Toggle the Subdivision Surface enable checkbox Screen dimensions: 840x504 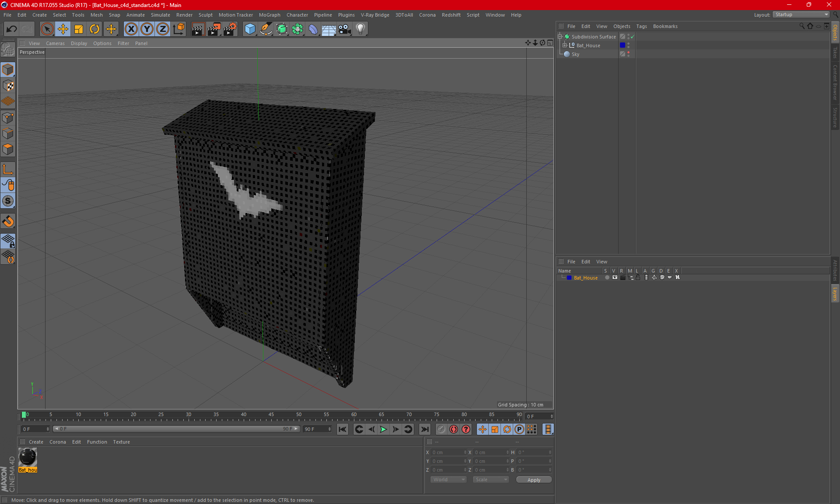click(632, 37)
